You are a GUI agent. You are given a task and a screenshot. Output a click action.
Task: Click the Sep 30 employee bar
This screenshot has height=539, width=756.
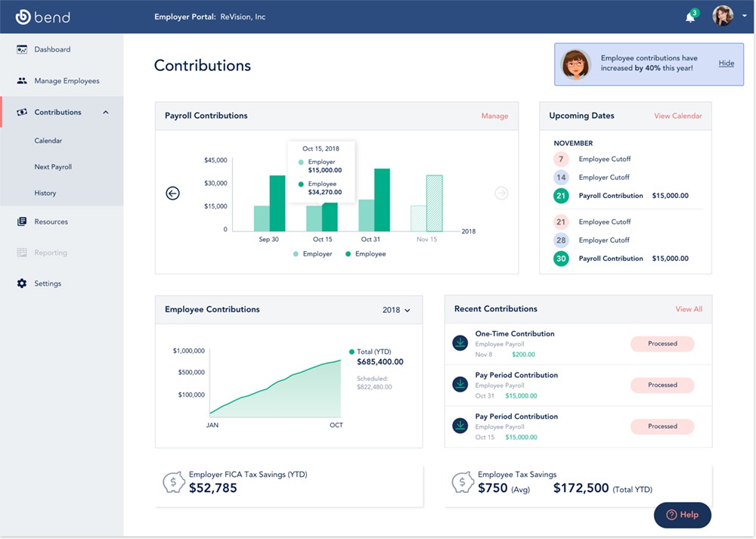(x=277, y=203)
